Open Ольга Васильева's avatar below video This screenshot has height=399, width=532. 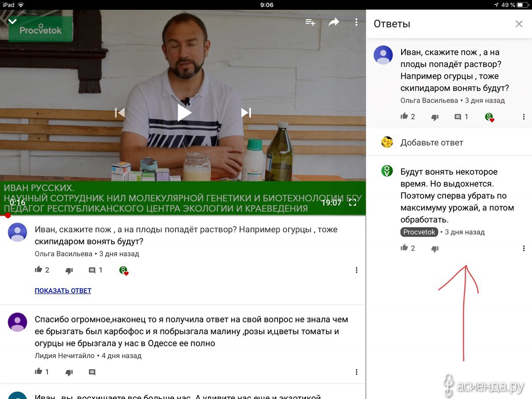(18, 232)
